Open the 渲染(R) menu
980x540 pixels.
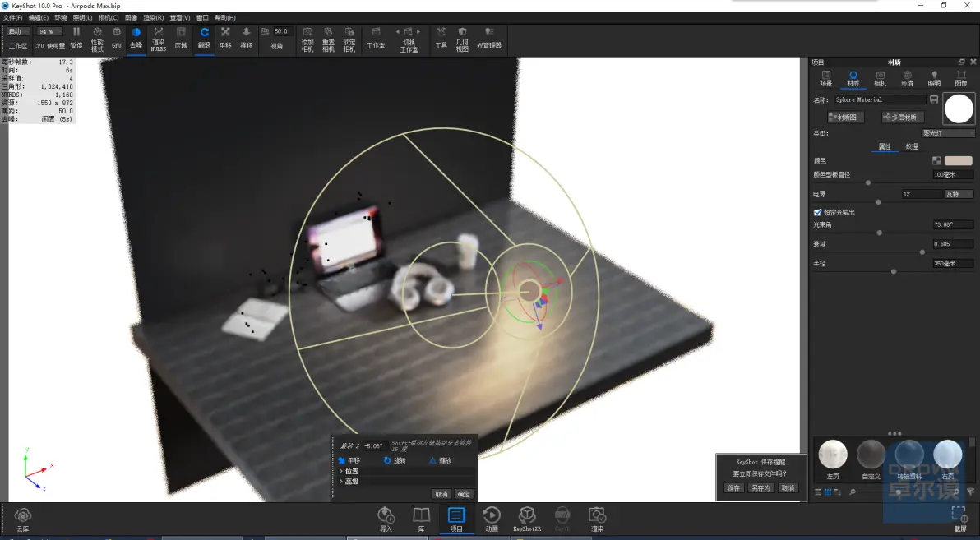(x=153, y=17)
